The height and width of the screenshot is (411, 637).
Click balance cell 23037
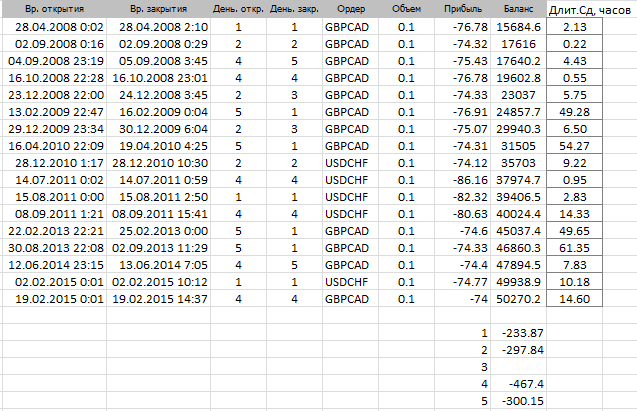coord(519,95)
